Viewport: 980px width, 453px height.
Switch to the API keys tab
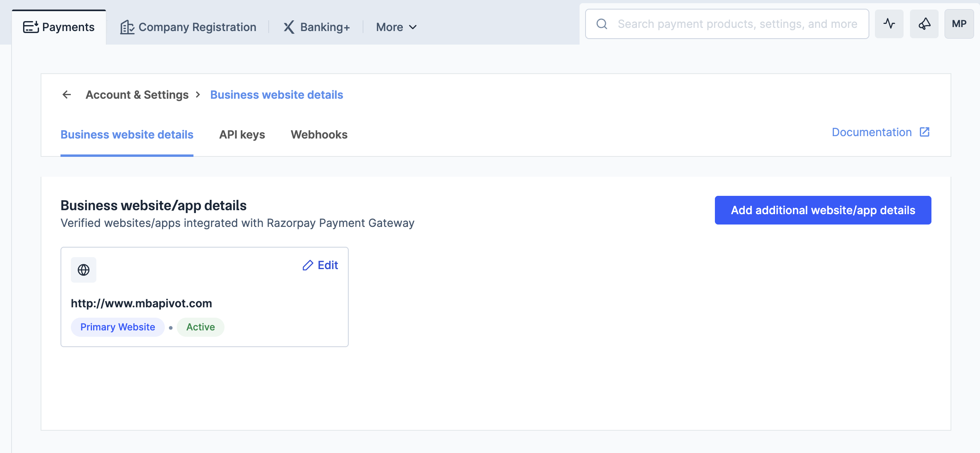[x=242, y=135]
